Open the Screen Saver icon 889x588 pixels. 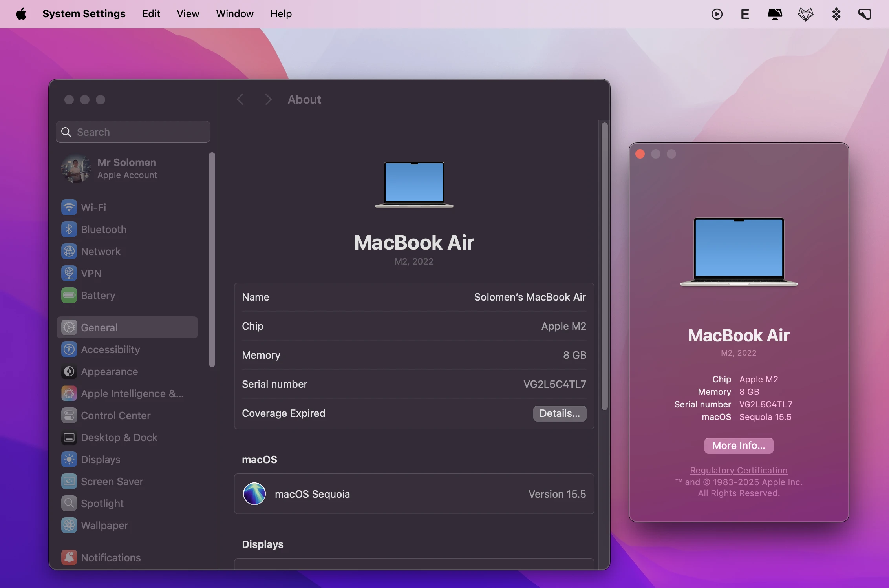[69, 481]
